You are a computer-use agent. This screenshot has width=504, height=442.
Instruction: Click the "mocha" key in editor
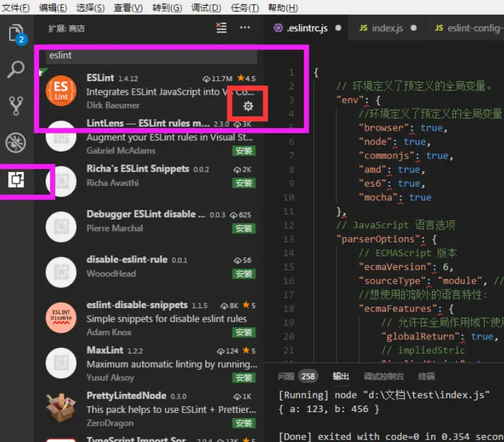pos(378,197)
